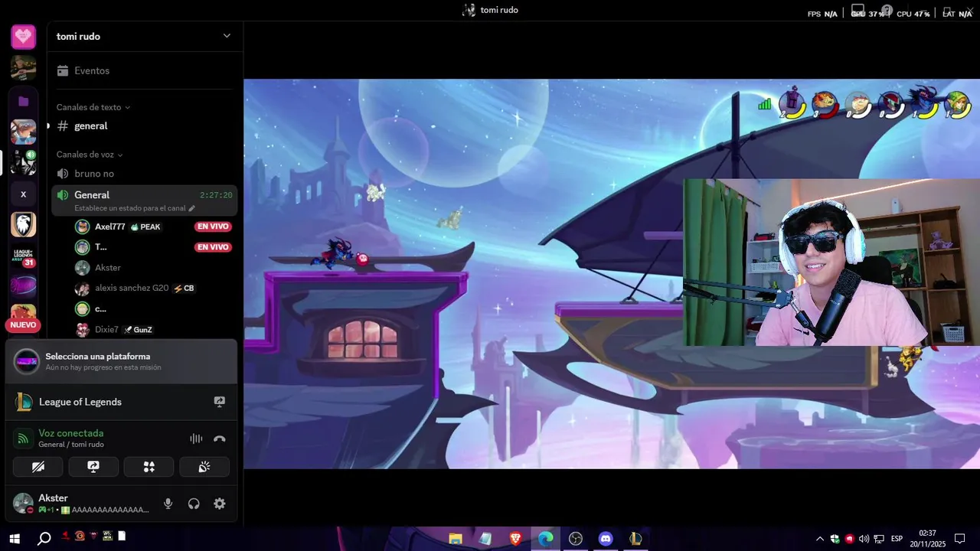Show hidden system tray icons
The height and width of the screenshot is (551, 980).
click(820, 539)
